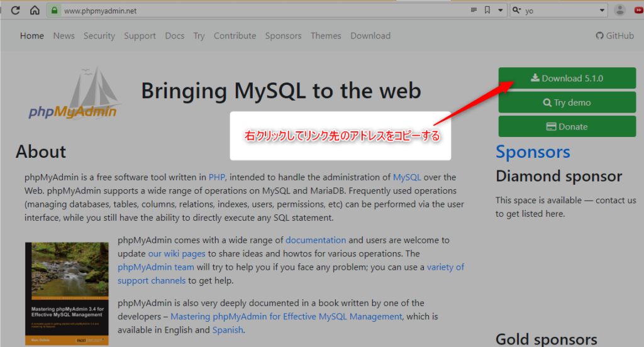Image resolution: width=644 pixels, height=347 pixels.
Task: Open the News menu item
Action: click(x=64, y=36)
